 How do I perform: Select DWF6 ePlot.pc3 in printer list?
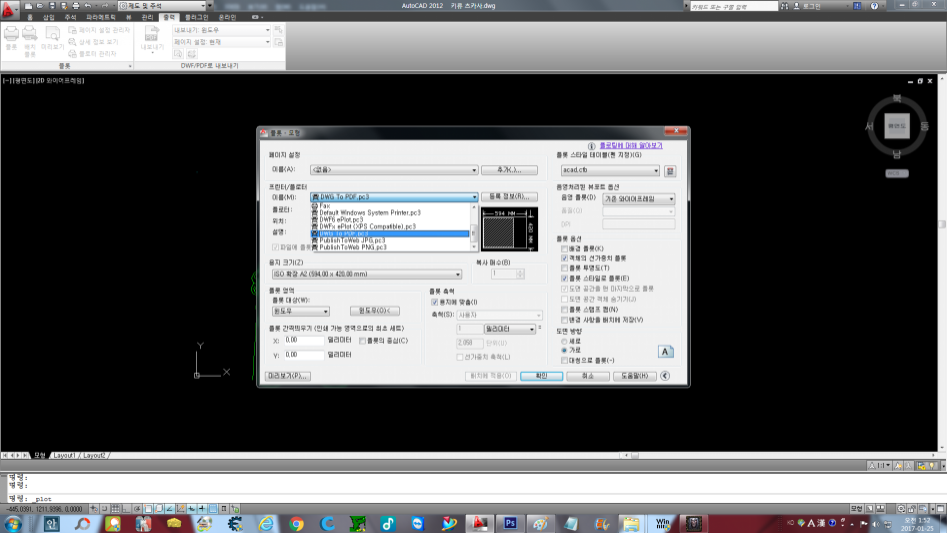click(390, 220)
